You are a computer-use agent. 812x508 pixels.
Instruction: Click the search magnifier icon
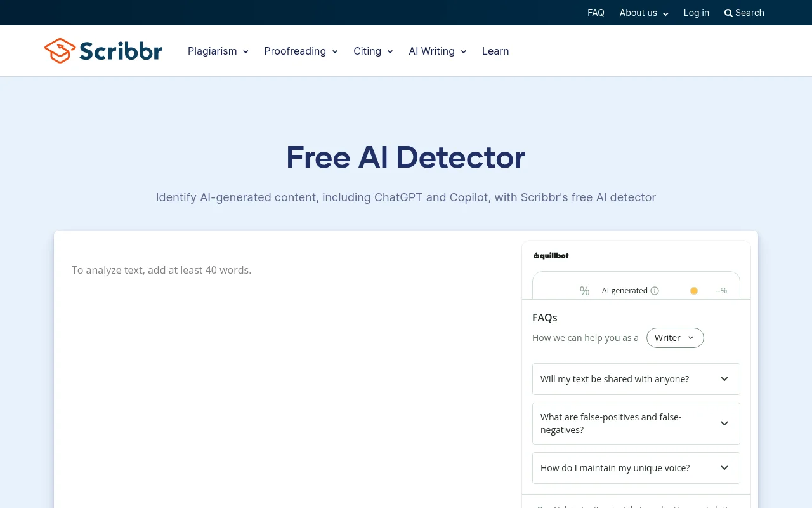728,13
